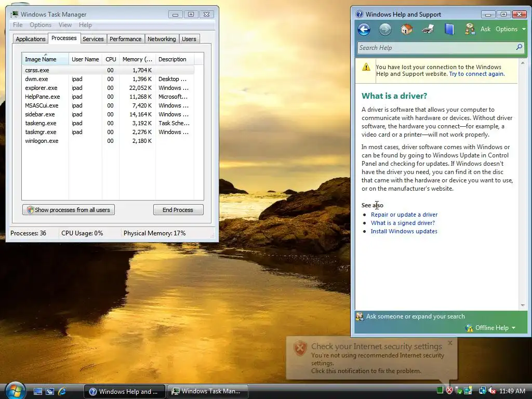Switch to the Applications tab
The width and height of the screenshot is (532, 399).
click(x=31, y=39)
